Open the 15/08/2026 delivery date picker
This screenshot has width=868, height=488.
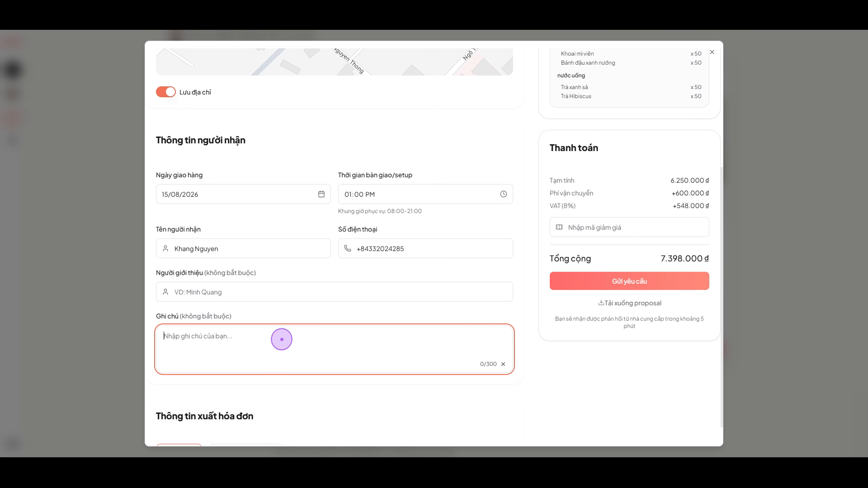point(243,194)
